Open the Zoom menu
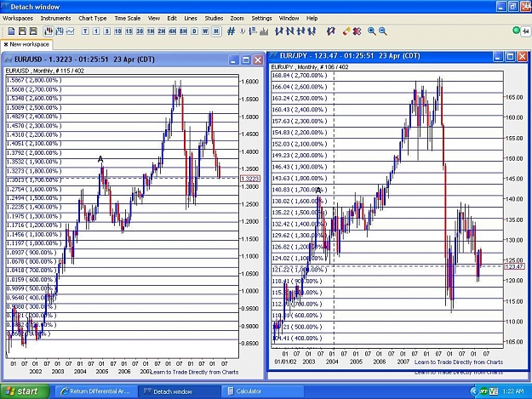The width and height of the screenshot is (532, 399). pos(237,19)
